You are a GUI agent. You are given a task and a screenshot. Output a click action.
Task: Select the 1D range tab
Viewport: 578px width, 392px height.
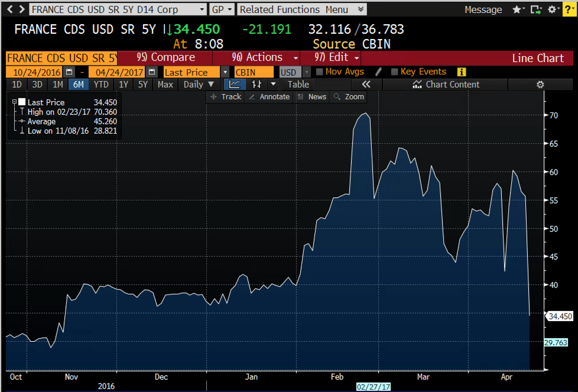coord(17,84)
